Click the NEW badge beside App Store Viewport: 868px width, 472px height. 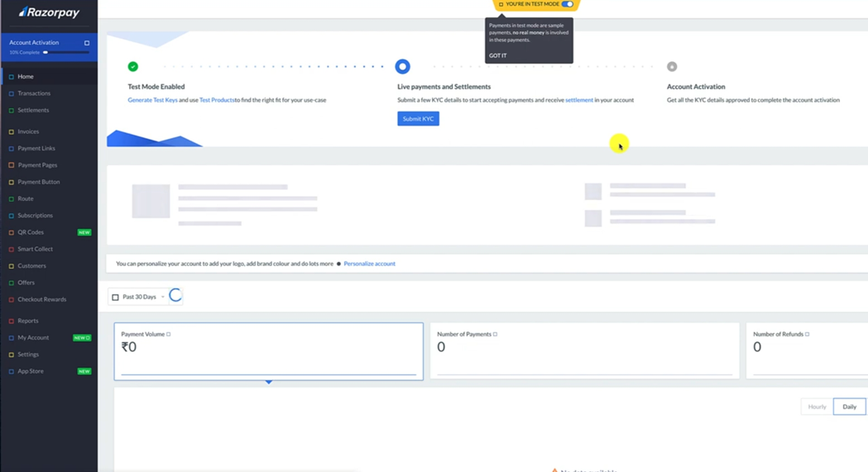(x=84, y=371)
